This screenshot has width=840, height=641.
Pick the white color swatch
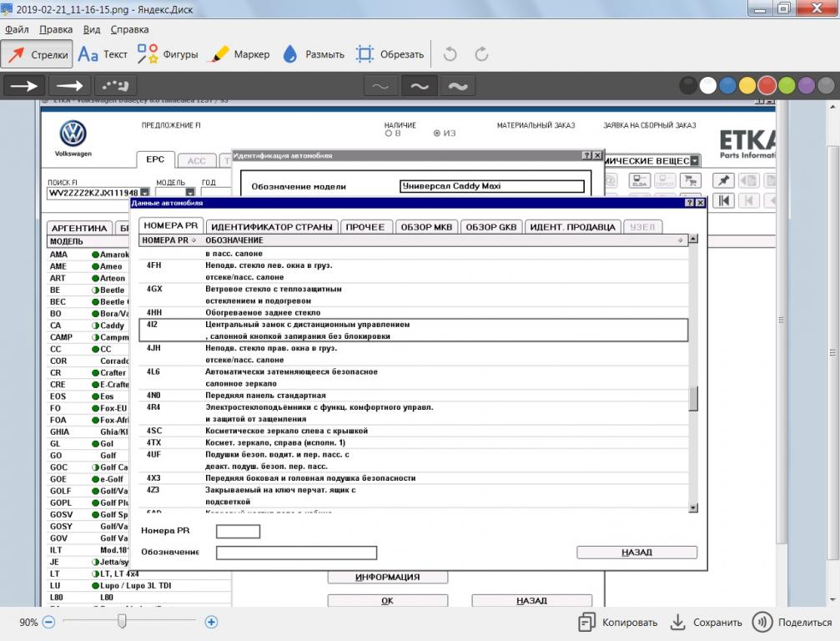click(707, 86)
